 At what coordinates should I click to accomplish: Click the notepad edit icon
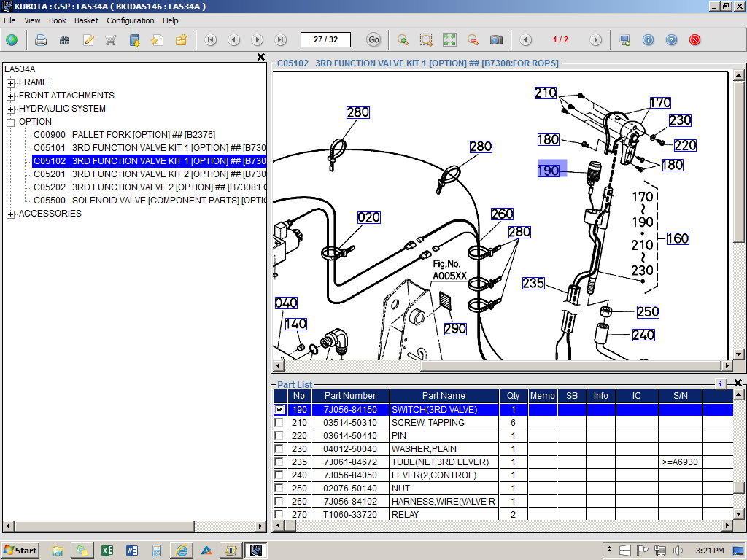(x=88, y=40)
